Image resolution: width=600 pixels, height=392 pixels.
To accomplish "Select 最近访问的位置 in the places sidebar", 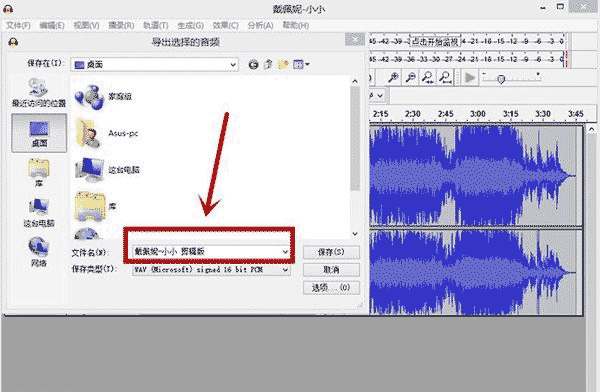I will point(39,93).
